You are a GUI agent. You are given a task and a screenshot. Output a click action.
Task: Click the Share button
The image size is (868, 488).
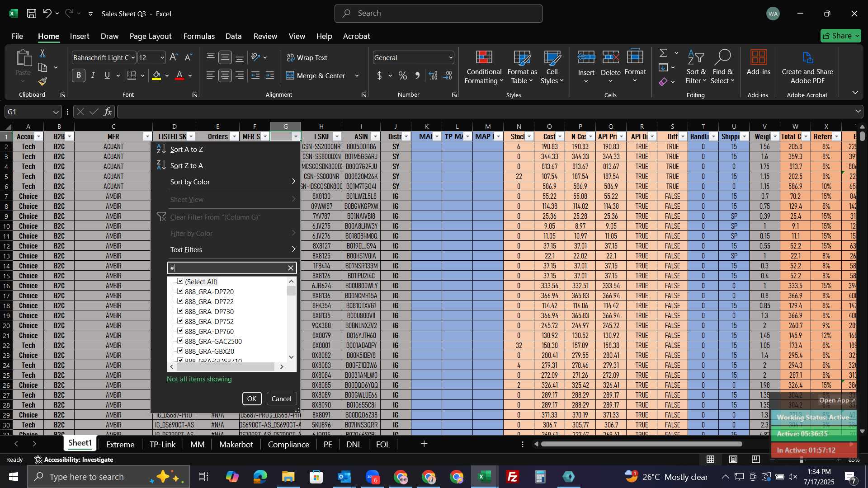tap(841, 36)
